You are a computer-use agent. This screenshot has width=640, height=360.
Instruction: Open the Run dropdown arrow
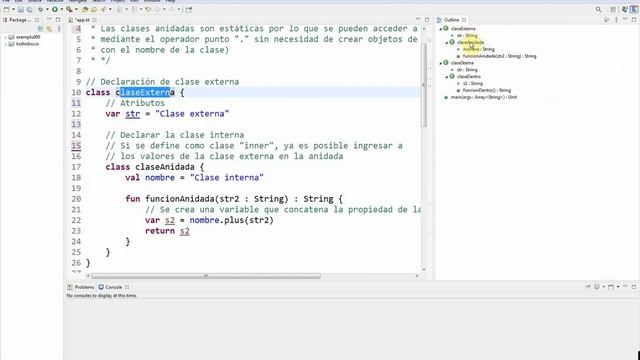[x=62, y=10]
